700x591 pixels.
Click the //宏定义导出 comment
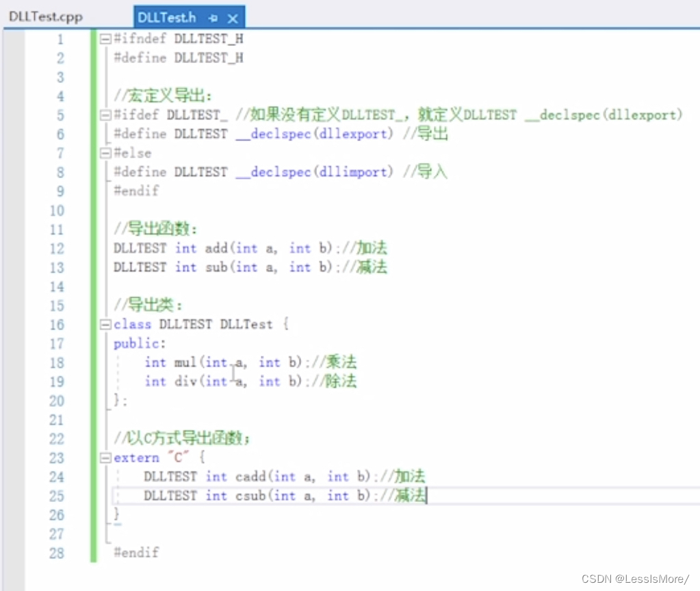[162, 96]
